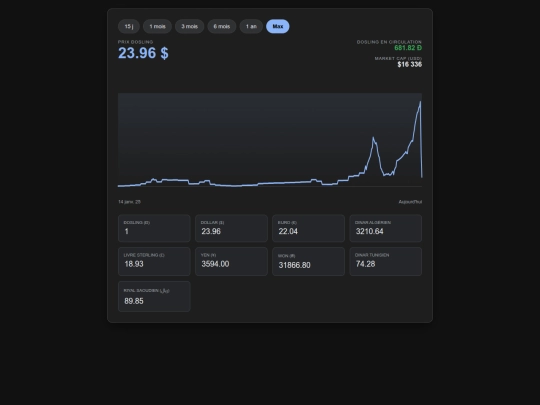Viewport: 540px width, 405px height.
Task: Select the 1 an time range
Action: (251, 27)
